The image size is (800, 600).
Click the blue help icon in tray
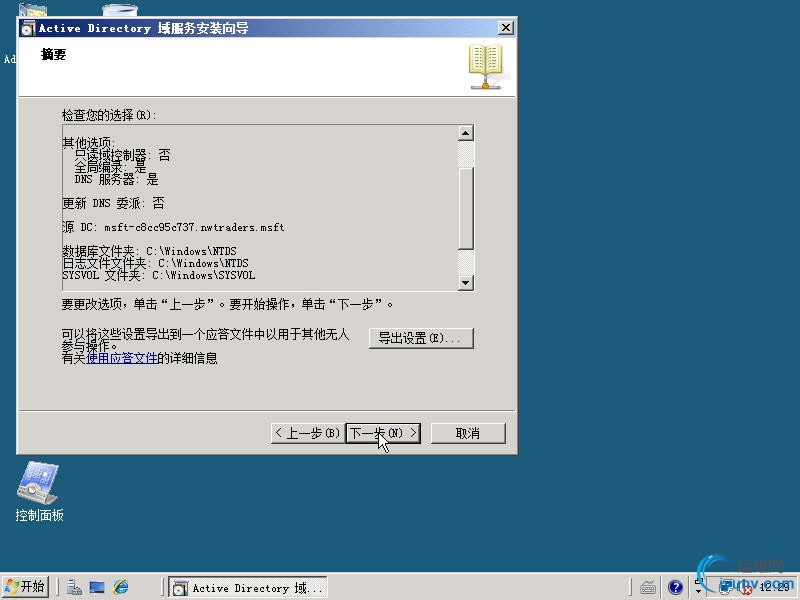(x=675, y=588)
